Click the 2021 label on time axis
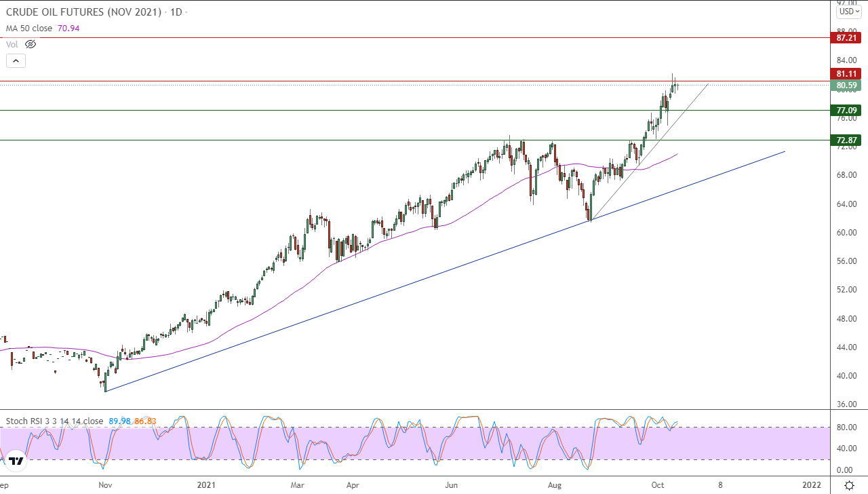Image resolution: width=868 pixels, height=494 pixels. [x=206, y=485]
